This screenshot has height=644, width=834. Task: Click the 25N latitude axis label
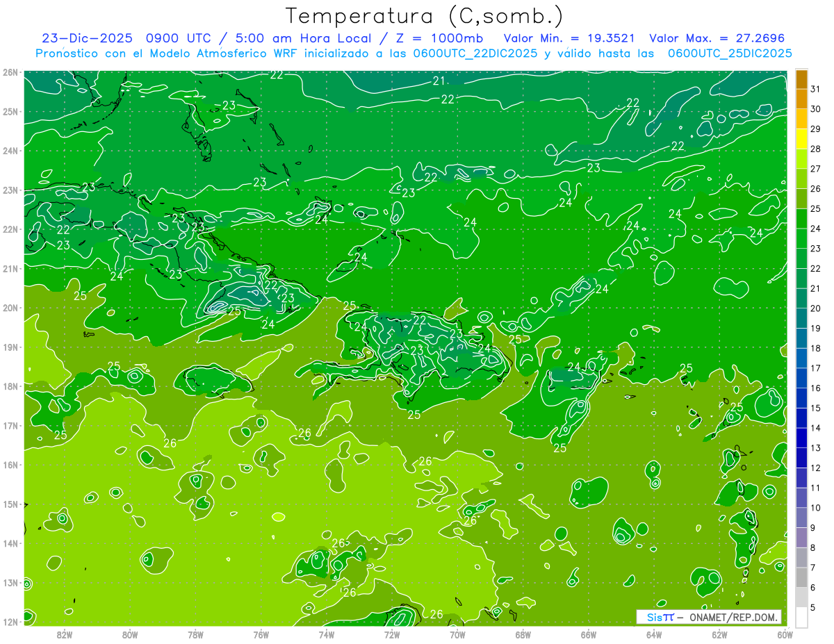coord(10,112)
